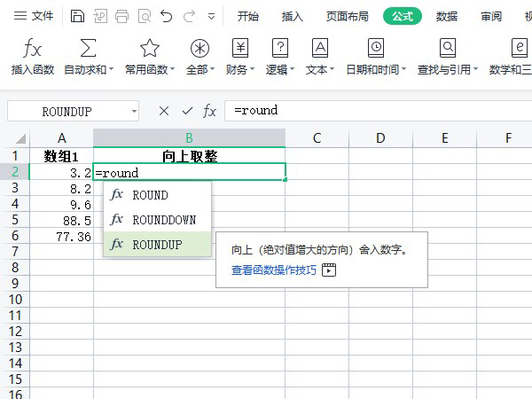Open the Common Functions (常用函数) star icon
The height and width of the screenshot is (399, 532).
(149, 48)
